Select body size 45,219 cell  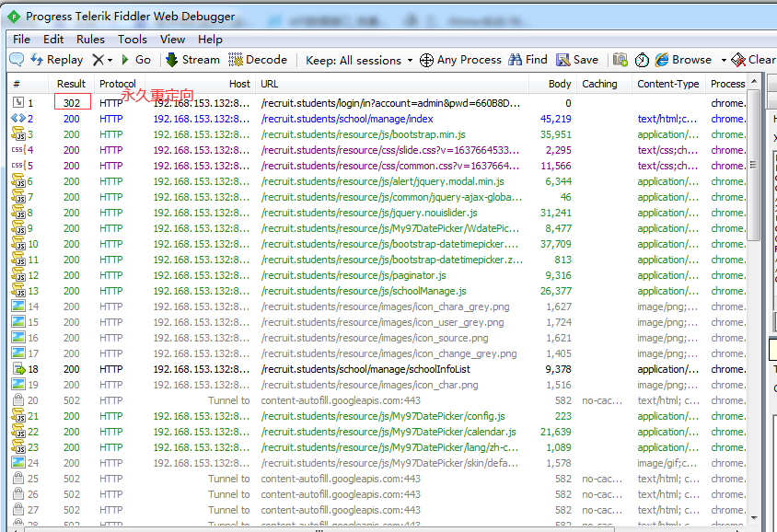pos(555,119)
